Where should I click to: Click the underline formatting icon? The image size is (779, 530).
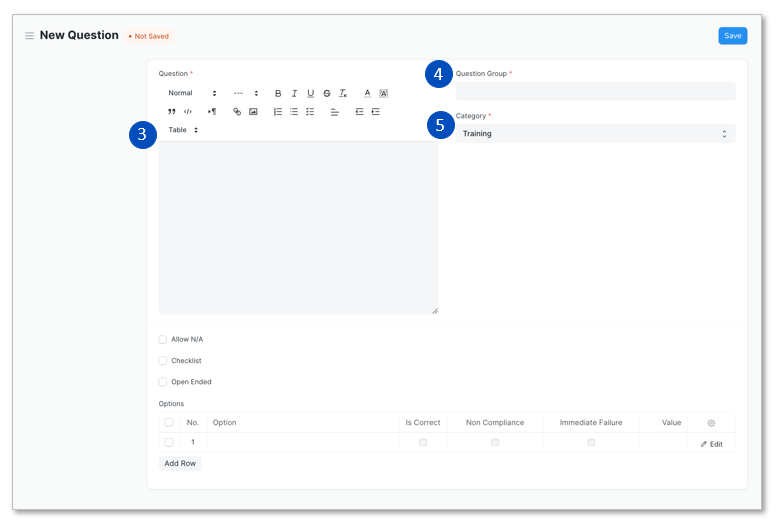tap(310, 93)
